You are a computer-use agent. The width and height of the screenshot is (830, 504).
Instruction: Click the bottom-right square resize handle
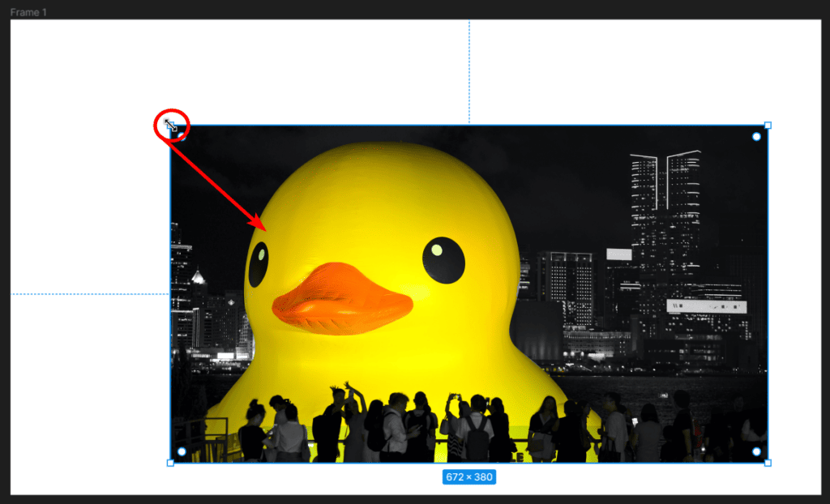768,463
